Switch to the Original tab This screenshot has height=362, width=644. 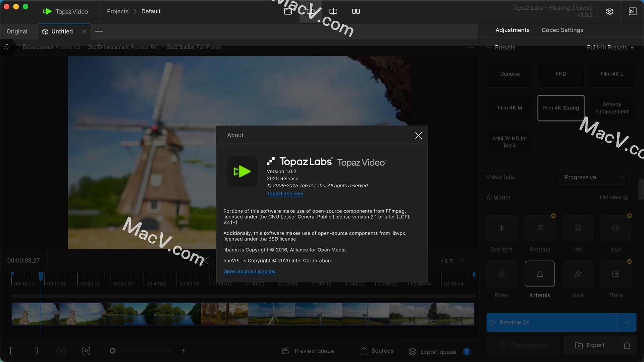coord(17,31)
